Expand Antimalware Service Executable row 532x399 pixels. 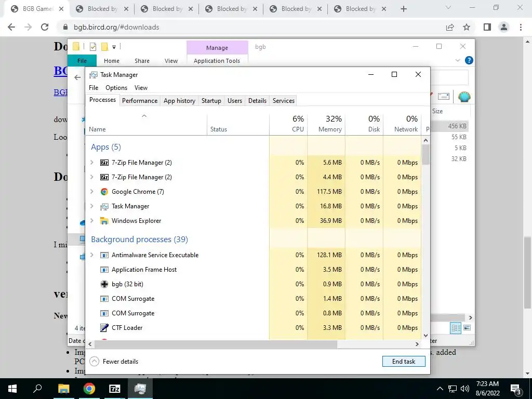coord(91,255)
